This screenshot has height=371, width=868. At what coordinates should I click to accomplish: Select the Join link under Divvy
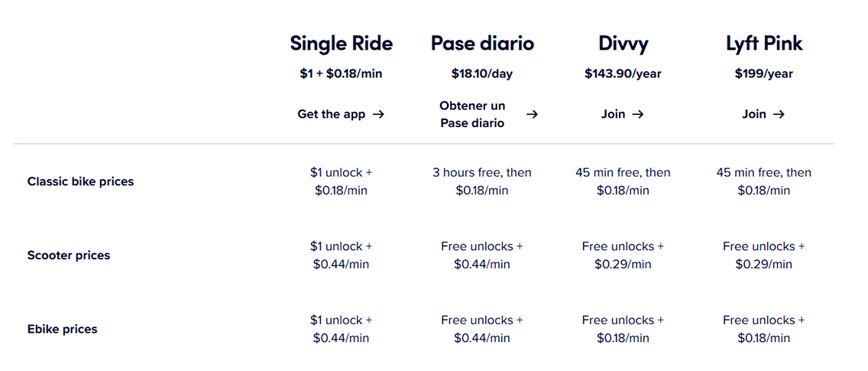pos(613,115)
